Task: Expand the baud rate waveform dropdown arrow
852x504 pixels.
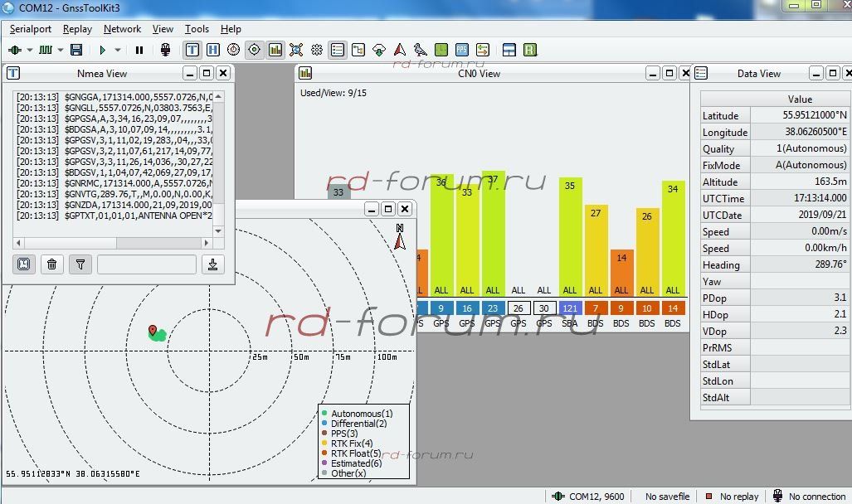Action: [x=61, y=50]
